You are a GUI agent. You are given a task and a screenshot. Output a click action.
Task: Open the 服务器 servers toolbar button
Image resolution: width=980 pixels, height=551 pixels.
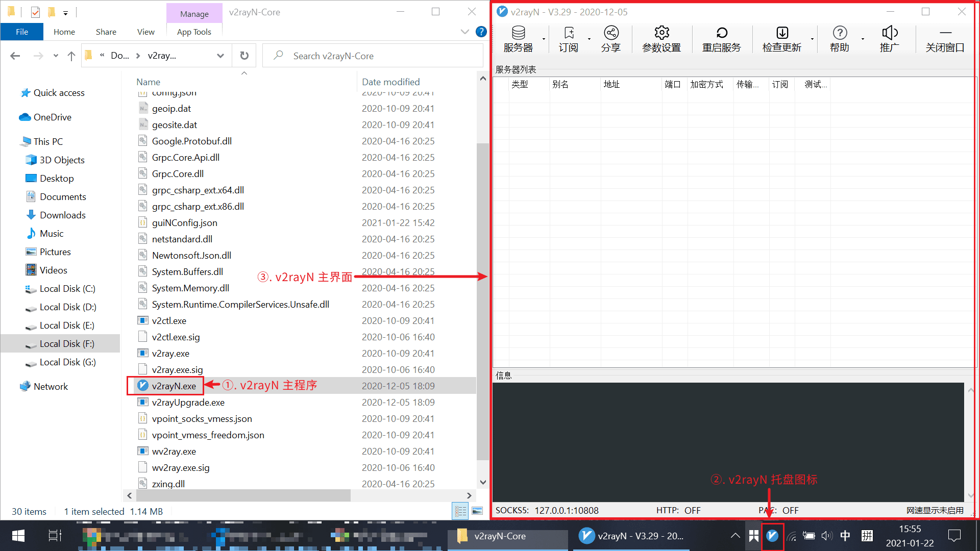pyautogui.click(x=518, y=39)
